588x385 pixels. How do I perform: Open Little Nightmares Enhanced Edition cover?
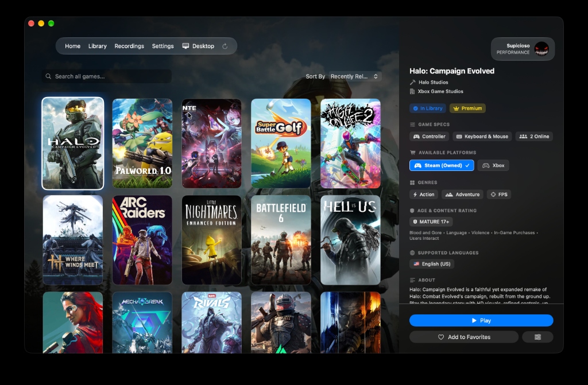tap(211, 240)
